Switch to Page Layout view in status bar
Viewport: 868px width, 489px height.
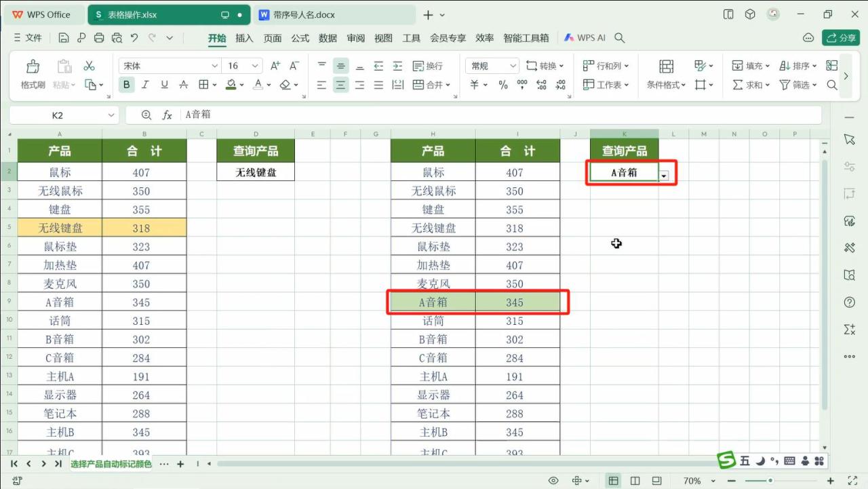(635, 481)
